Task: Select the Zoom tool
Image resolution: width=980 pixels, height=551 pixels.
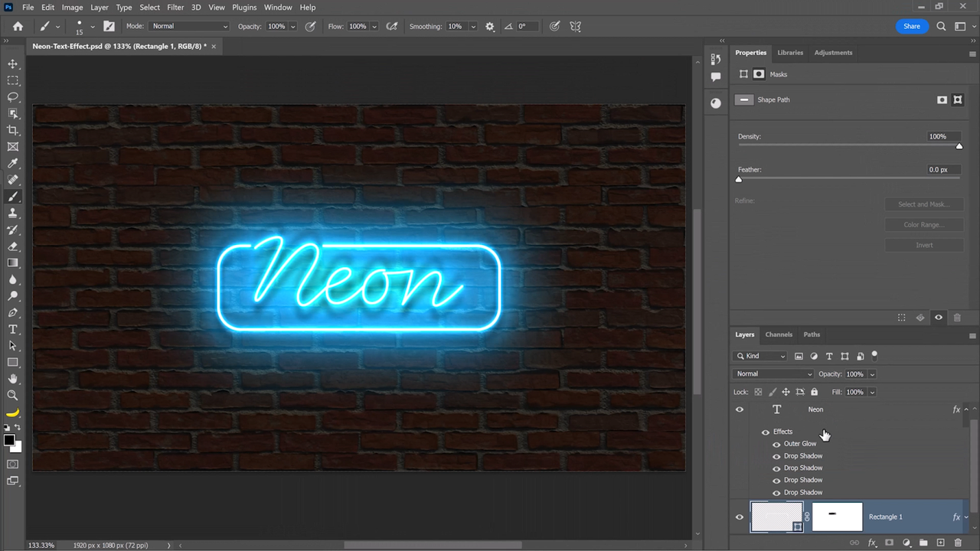Action: click(12, 395)
